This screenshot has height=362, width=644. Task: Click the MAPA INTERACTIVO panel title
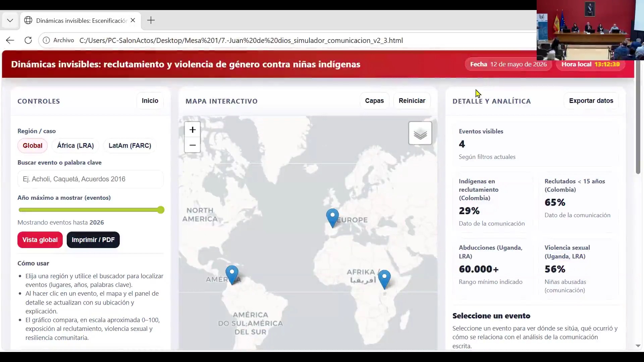point(221,101)
